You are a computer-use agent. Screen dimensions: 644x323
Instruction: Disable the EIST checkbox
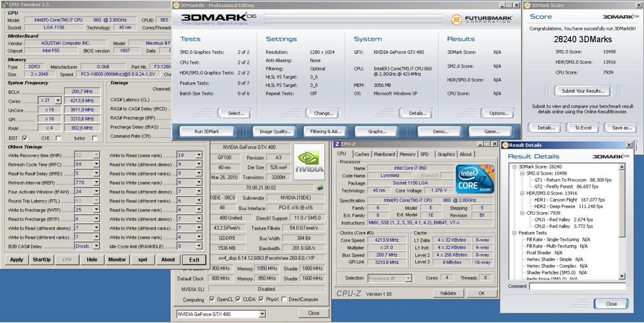[x=25, y=138]
